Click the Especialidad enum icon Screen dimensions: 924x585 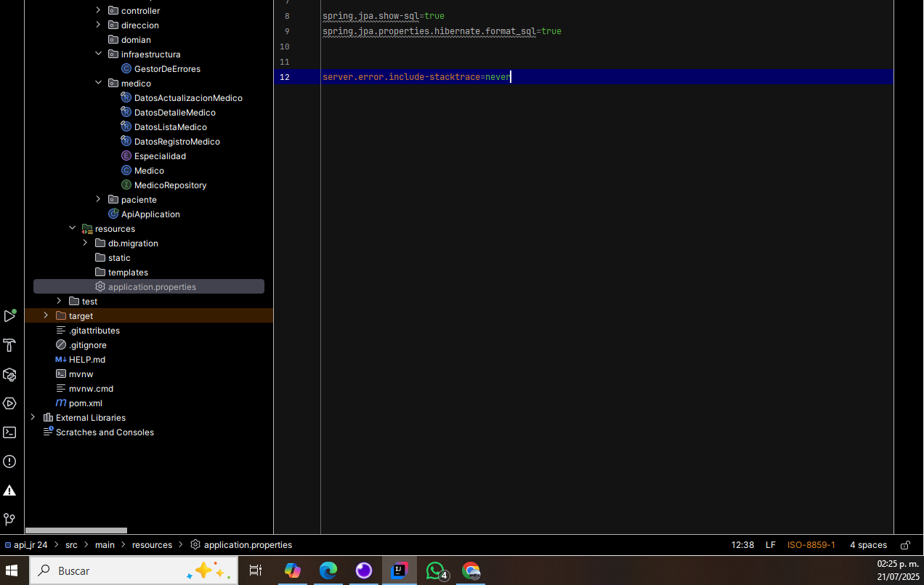pos(126,156)
